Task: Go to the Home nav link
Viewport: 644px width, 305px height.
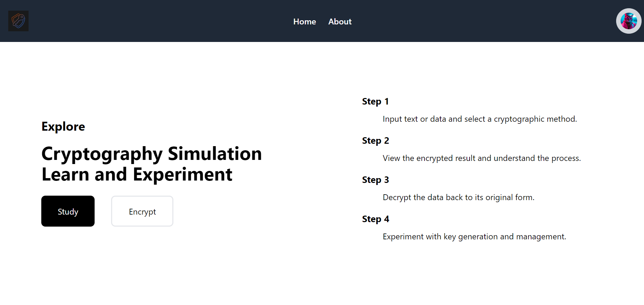Action: tap(304, 22)
